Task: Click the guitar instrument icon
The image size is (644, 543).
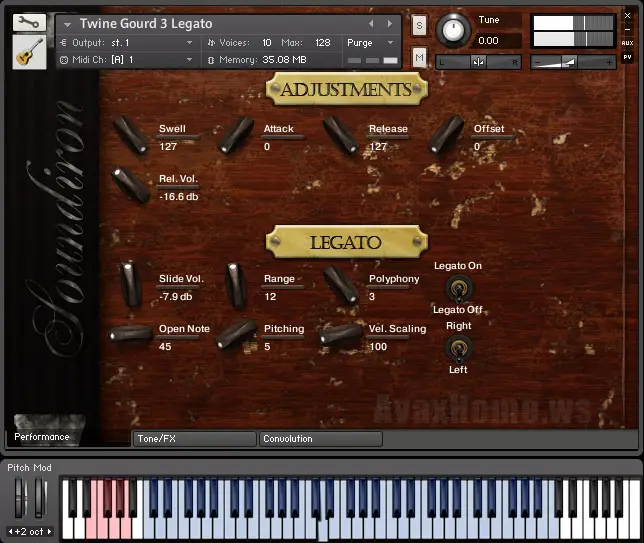Action: tap(29, 52)
